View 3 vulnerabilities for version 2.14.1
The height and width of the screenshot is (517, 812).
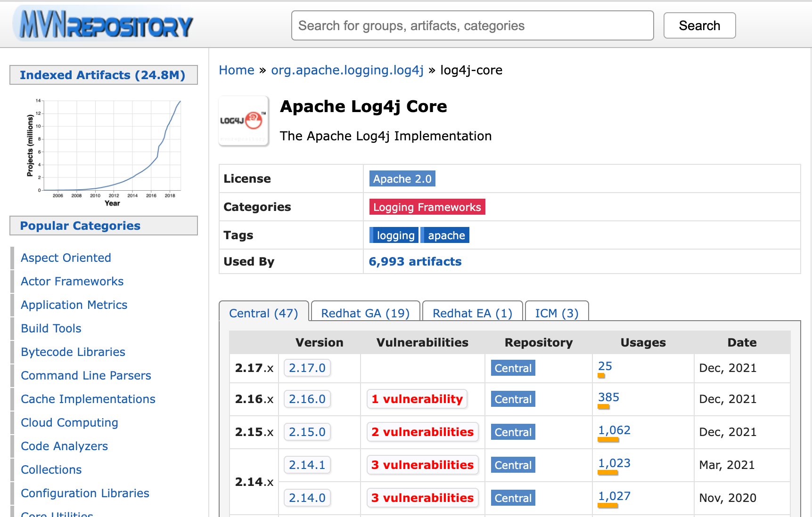[422, 465]
